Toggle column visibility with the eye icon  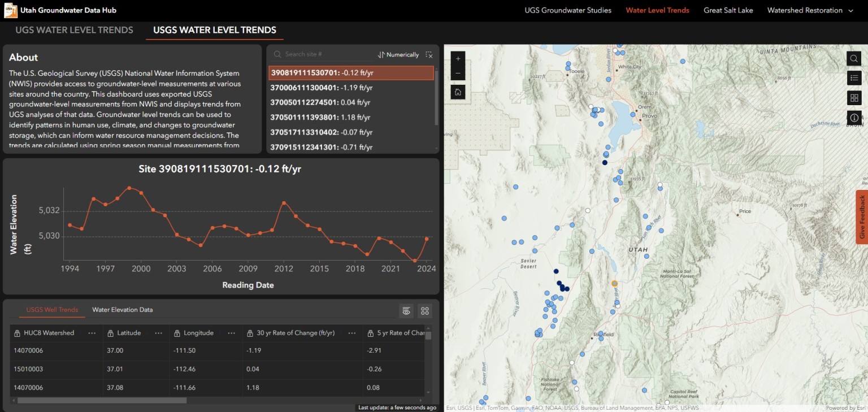click(406, 310)
